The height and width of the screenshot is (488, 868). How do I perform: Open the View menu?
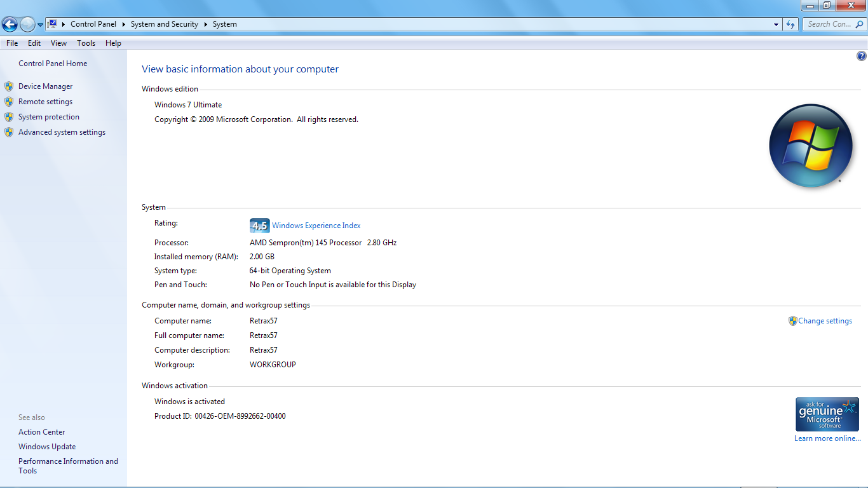58,43
